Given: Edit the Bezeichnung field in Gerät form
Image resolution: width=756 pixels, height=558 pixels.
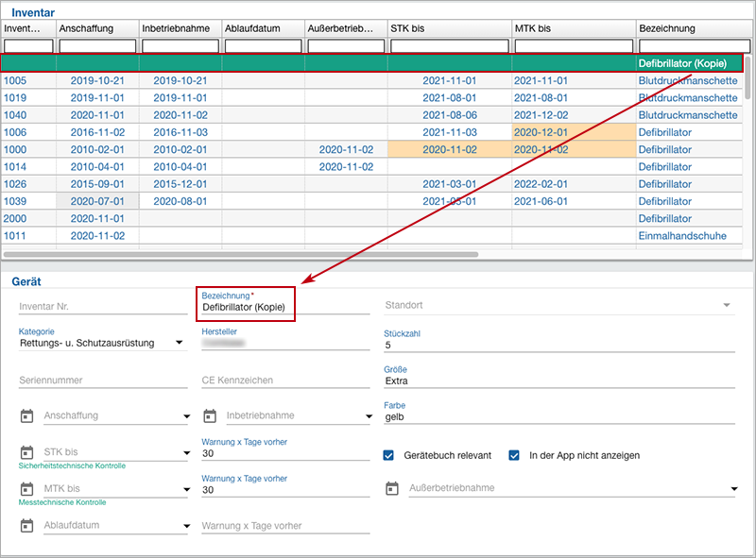Looking at the screenshot, I should pyautogui.click(x=285, y=307).
